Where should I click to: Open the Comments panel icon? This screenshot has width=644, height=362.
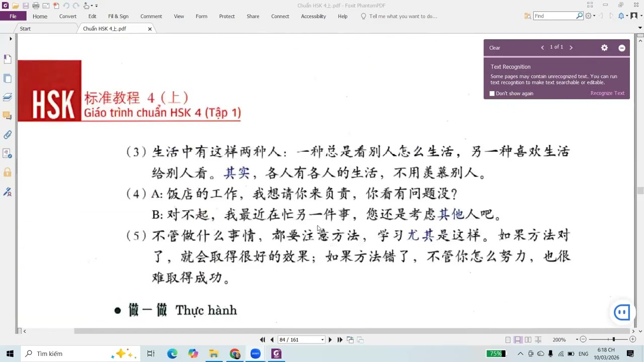[7, 116]
